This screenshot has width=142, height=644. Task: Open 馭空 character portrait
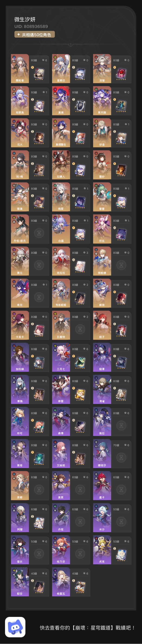[20, 582]
